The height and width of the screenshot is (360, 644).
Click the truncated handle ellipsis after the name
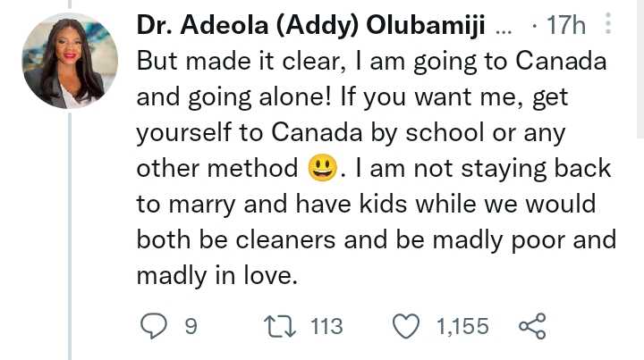click(504, 27)
